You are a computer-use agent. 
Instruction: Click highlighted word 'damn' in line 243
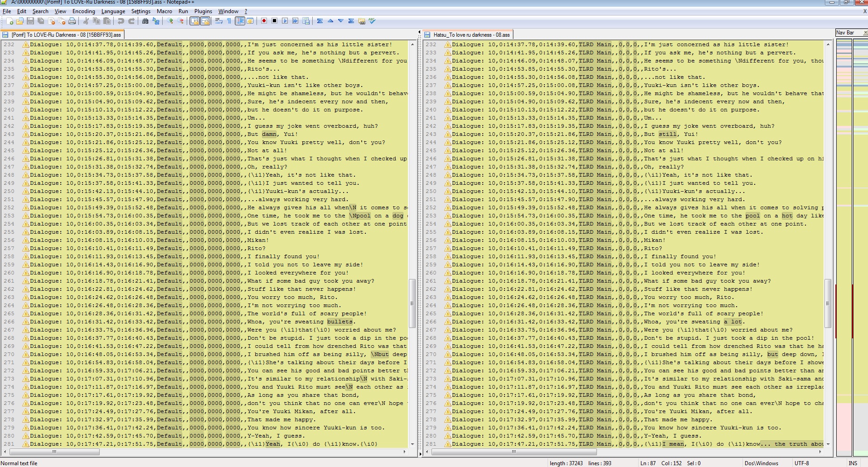coord(269,134)
